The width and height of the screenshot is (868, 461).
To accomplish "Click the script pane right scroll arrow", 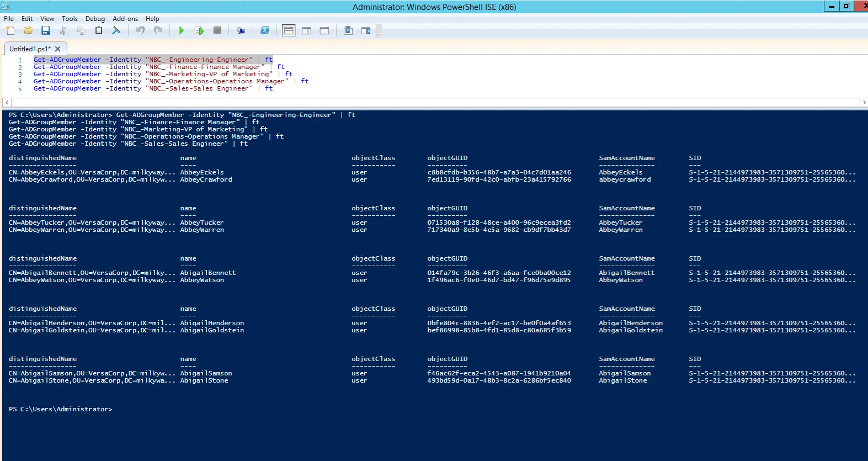I will click(864, 102).
